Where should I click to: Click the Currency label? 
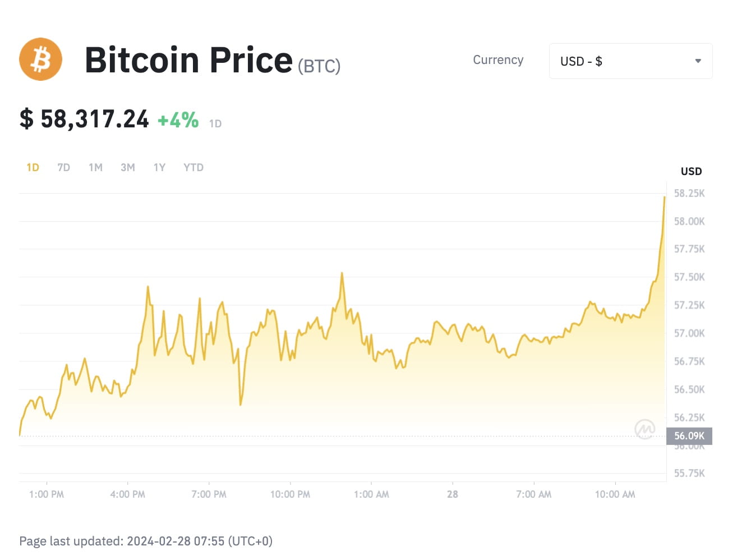pos(498,60)
